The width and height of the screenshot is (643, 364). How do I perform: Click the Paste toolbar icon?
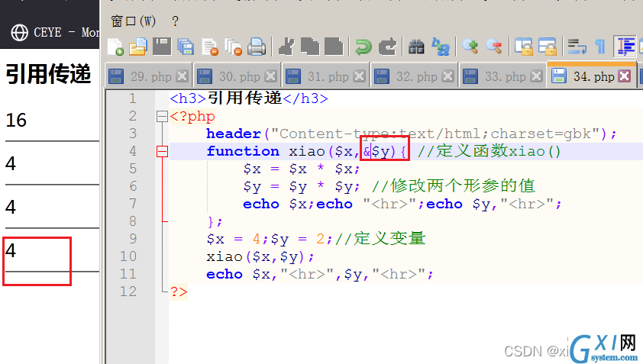pyautogui.click(x=334, y=47)
